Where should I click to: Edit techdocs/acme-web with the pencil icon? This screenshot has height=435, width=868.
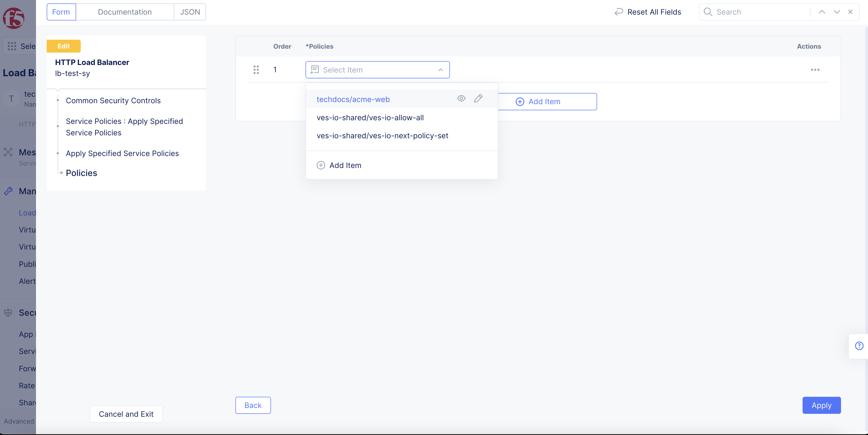[478, 98]
